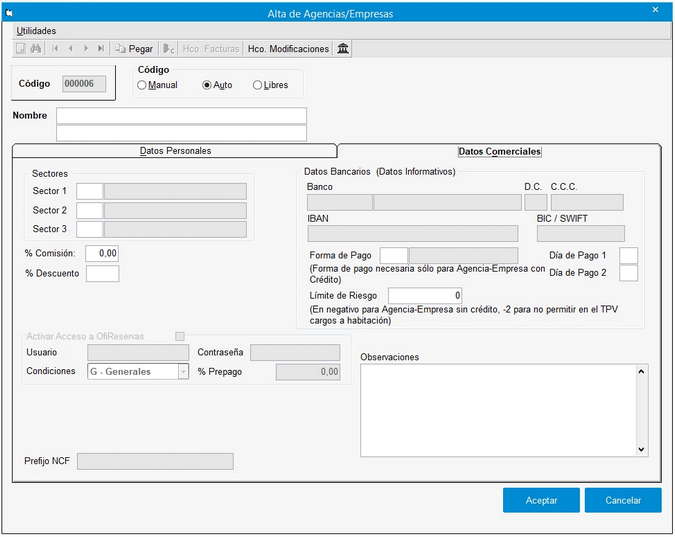The height and width of the screenshot is (537, 675).
Task: Click the Límite de Riesgo field
Action: [425, 296]
